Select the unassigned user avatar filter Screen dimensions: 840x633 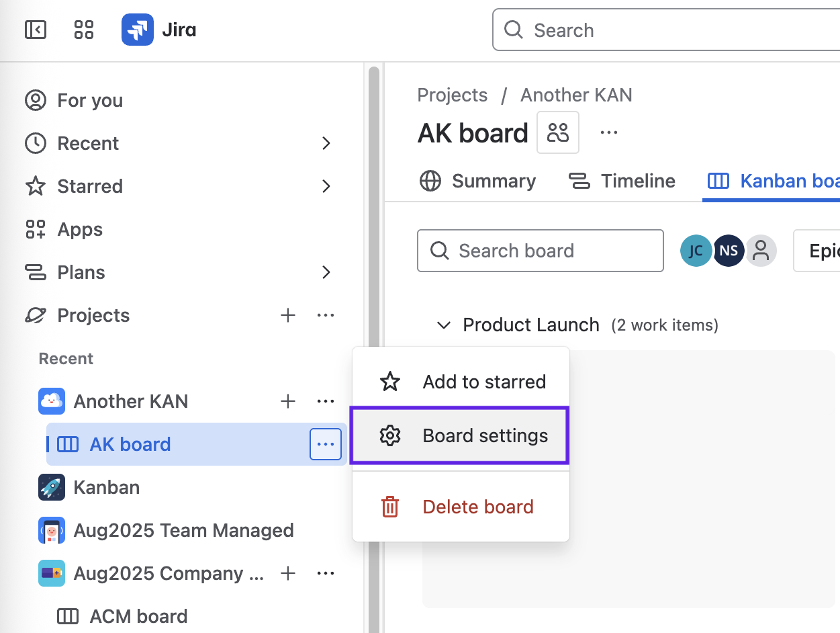(761, 251)
